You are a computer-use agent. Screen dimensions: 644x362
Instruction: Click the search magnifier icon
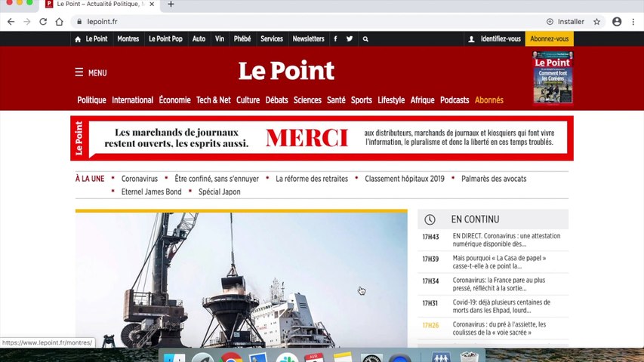[x=365, y=39]
